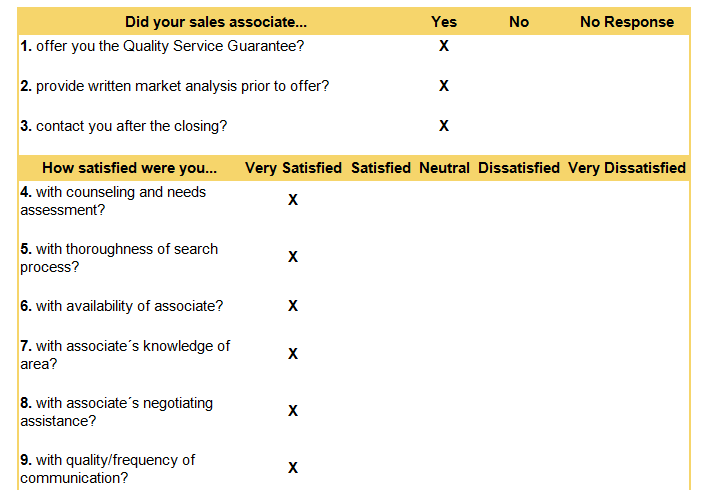
Task: Click the Very Dissatisfied column header
Action: [x=627, y=168]
